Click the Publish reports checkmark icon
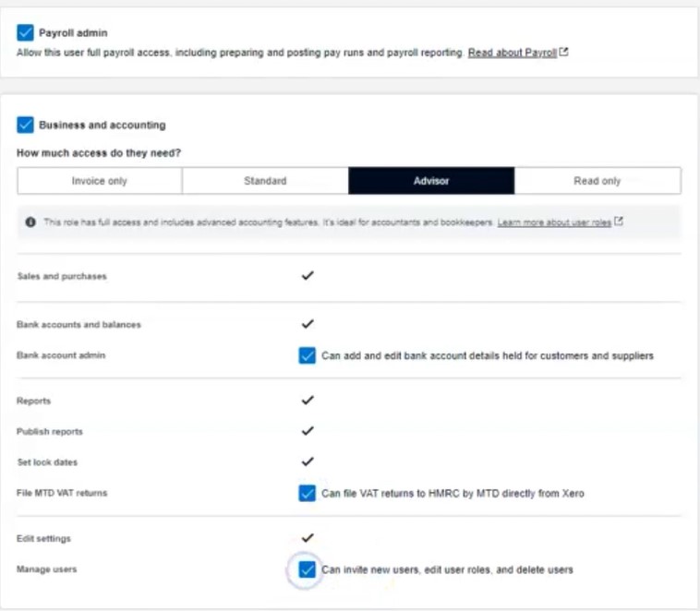 pos(308,431)
